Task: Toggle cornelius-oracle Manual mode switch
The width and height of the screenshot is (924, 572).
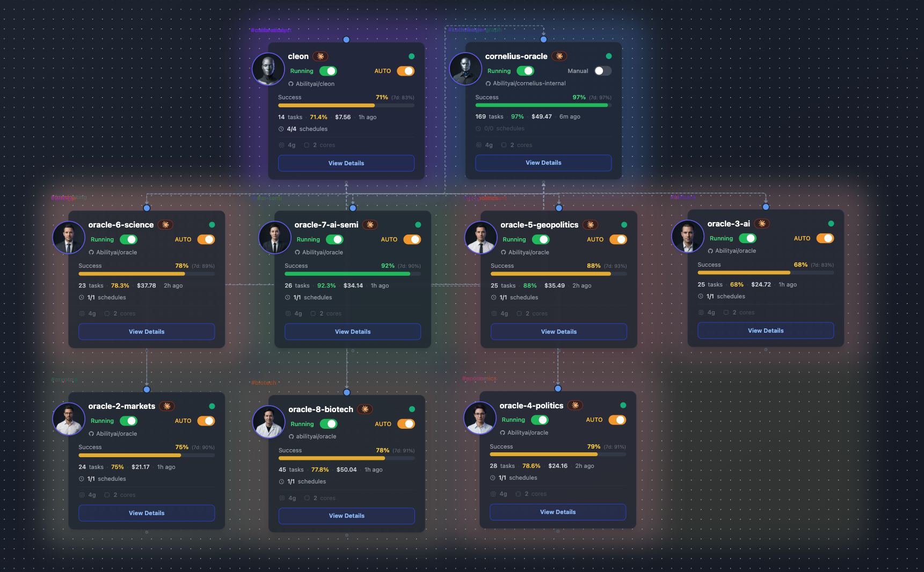Action: [x=602, y=71]
